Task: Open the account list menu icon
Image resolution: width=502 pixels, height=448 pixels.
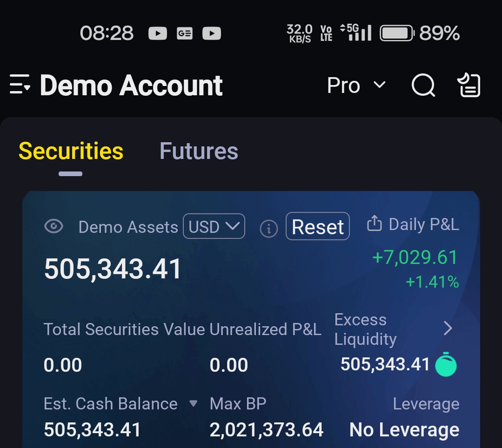Action: point(20,86)
